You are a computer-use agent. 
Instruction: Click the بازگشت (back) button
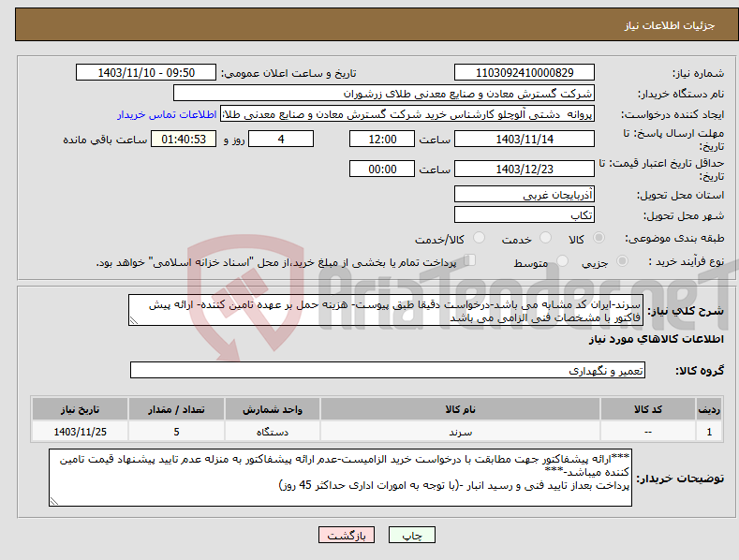tap(347, 535)
